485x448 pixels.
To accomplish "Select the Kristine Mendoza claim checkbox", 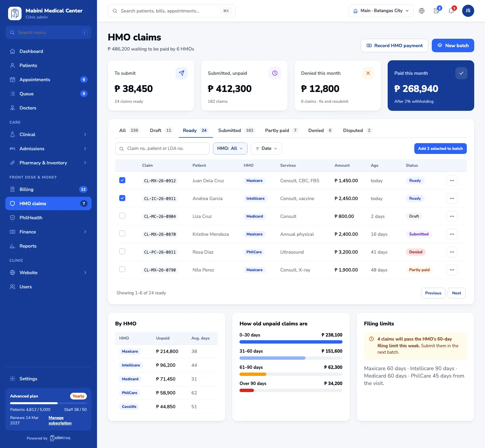I will 122,233.
